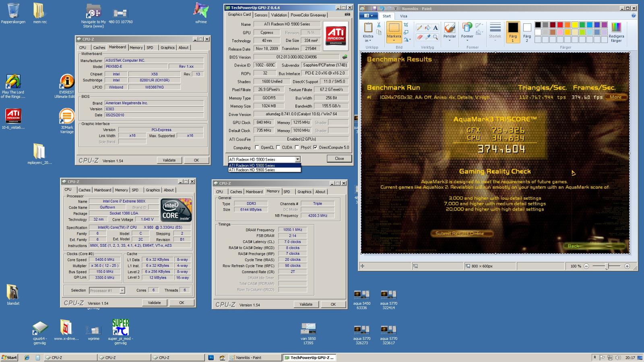The height and width of the screenshot is (362, 644).
Task: Click the Cut scissors icon in Paint
Action: point(379,25)
